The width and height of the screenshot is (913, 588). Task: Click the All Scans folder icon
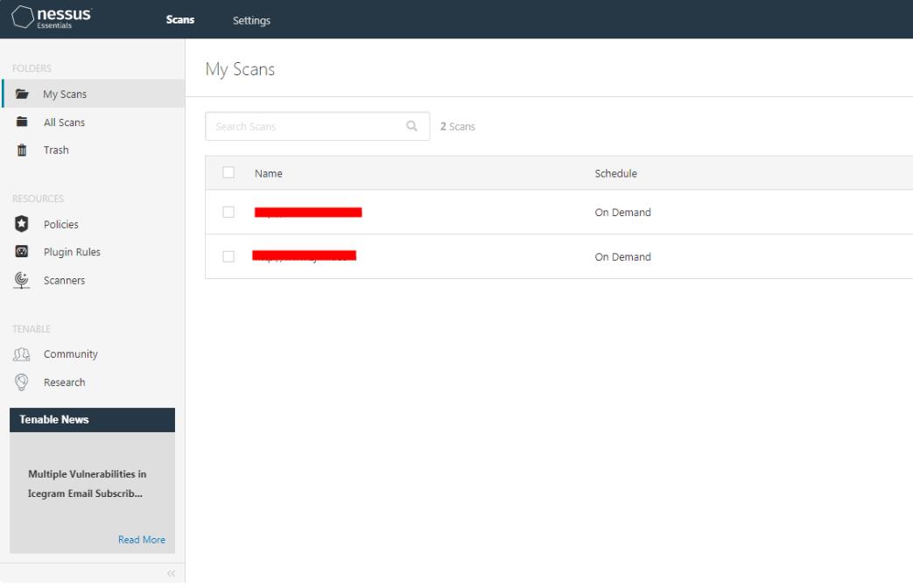tap(22, 122)
